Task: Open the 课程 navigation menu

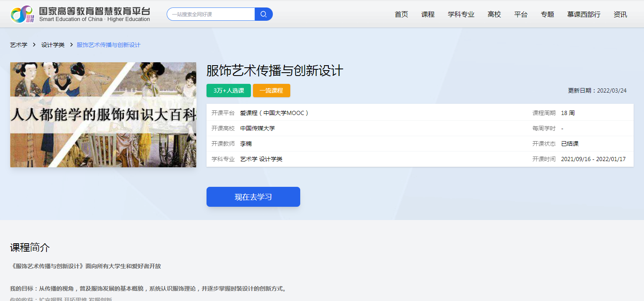Action: 428,15
